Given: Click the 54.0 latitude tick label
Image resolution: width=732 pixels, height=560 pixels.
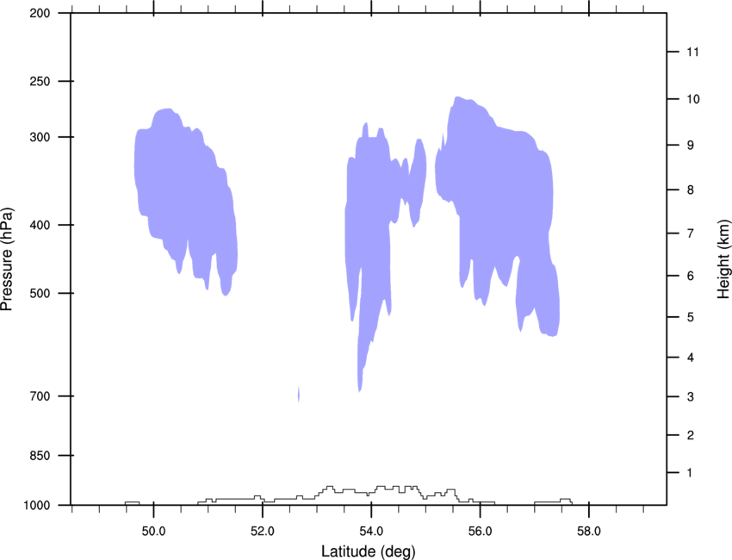Looking at the screenshot, I should pyautogui.click(x=371, y=532).
